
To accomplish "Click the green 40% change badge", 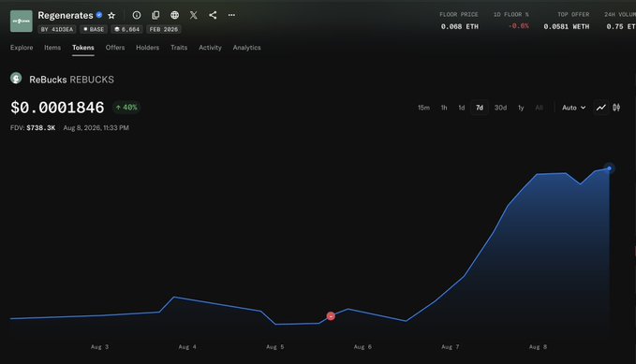I will 126,108.
